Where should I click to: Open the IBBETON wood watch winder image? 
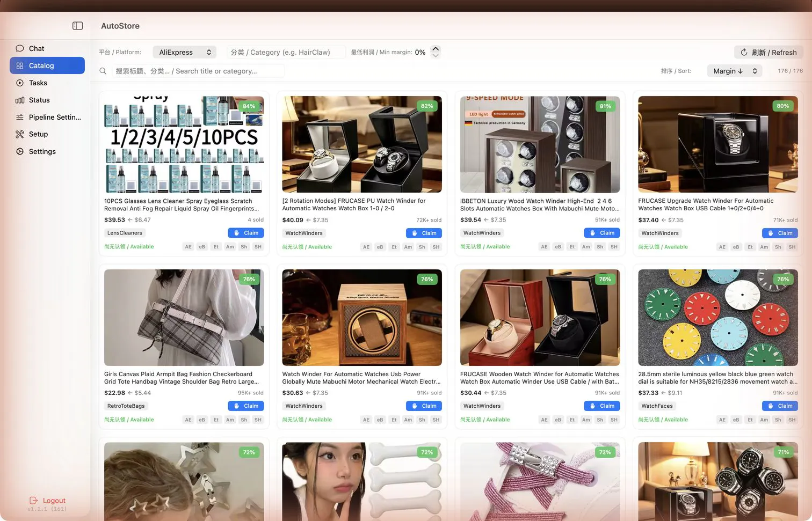[540, 144]
